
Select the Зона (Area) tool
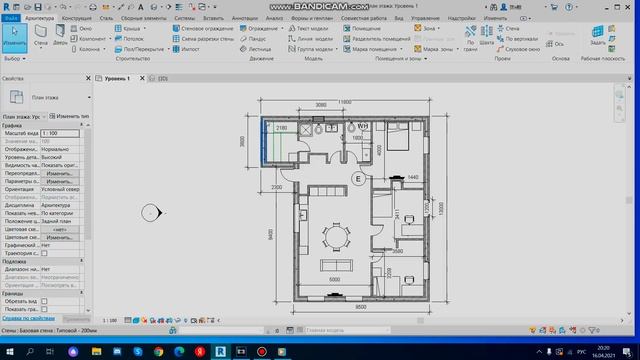pyautogui.click(x=424, y=29)
